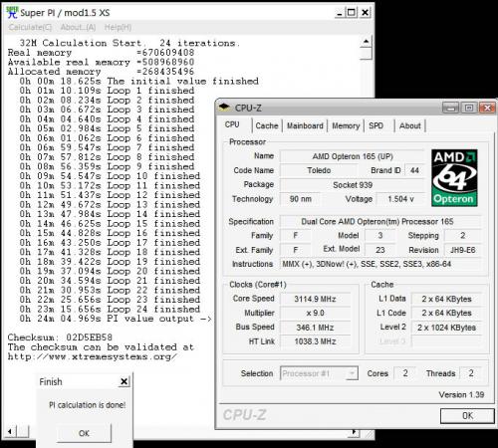Maximize the Super PI window
Image resolution: width=498 pixels, height=448 pixels.
[x=352, y=13]
